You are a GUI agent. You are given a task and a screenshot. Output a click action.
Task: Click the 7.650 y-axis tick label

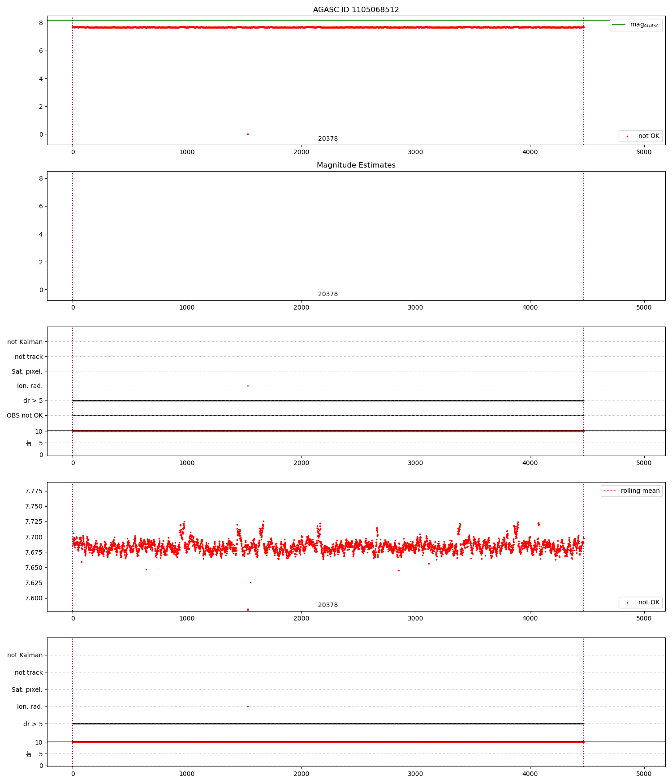pyautogui.click(x=34, y=568)
